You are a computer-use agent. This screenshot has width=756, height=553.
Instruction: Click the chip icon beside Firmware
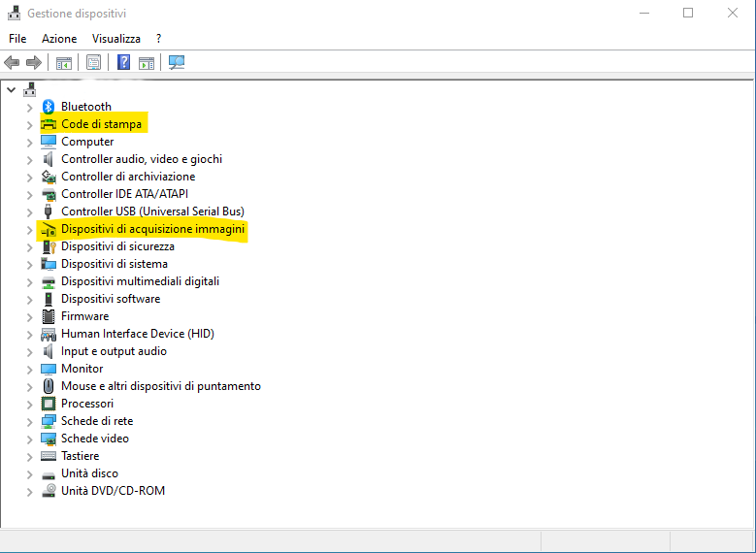(49, 316)
